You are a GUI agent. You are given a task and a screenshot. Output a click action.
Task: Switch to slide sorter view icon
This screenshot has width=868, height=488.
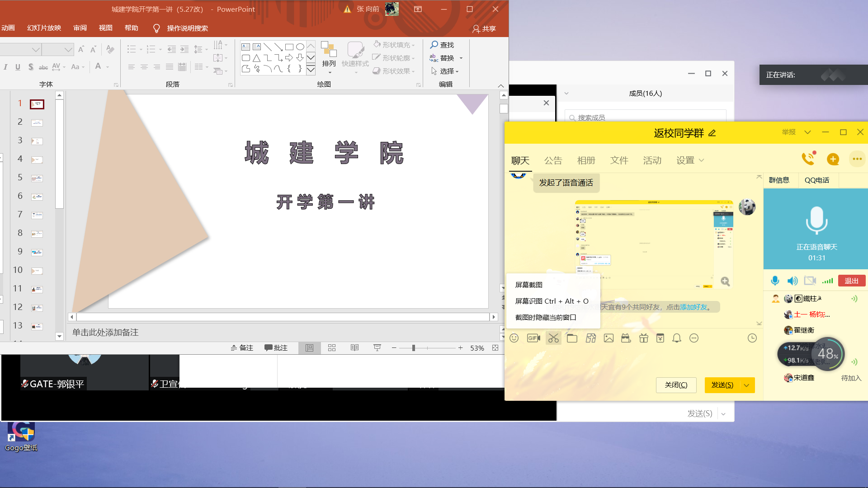point(332,347)
